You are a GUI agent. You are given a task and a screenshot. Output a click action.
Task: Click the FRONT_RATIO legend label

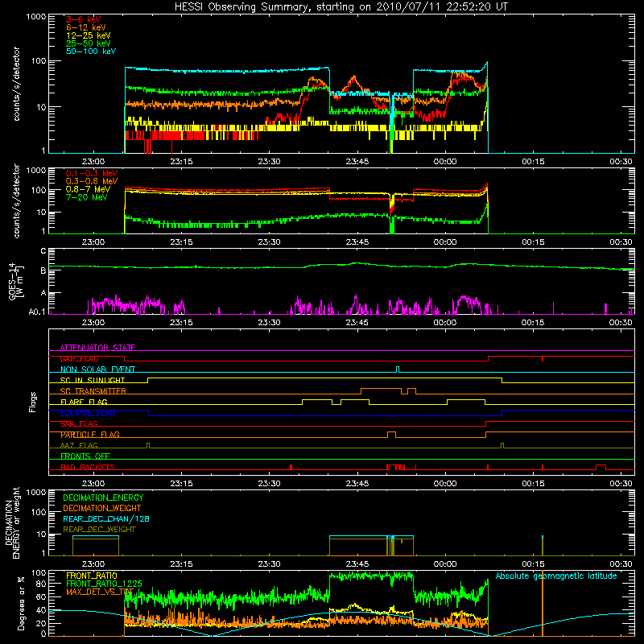click(92, 576)
